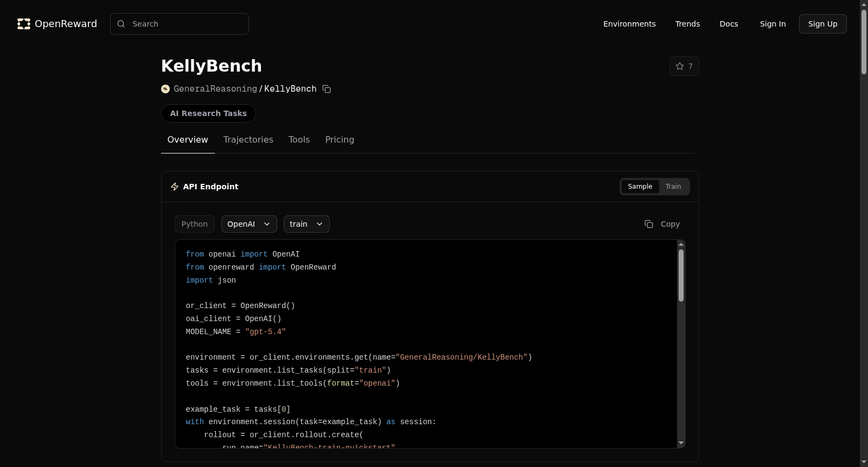Switch to the Trajectories tab
This screenshot has height=467, width=868.
tap(248, 140)
